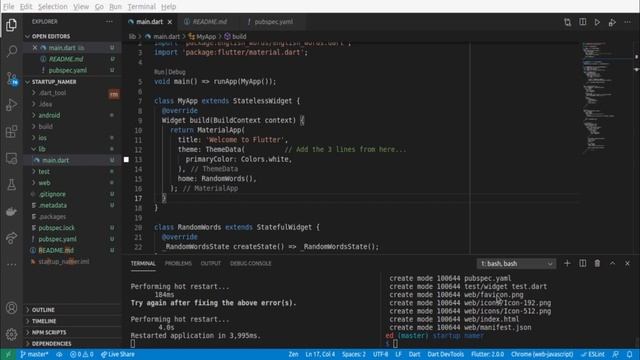Open the terminal selector dropdown bash
The width and height of the screenshot is (640, 360).
516,264
